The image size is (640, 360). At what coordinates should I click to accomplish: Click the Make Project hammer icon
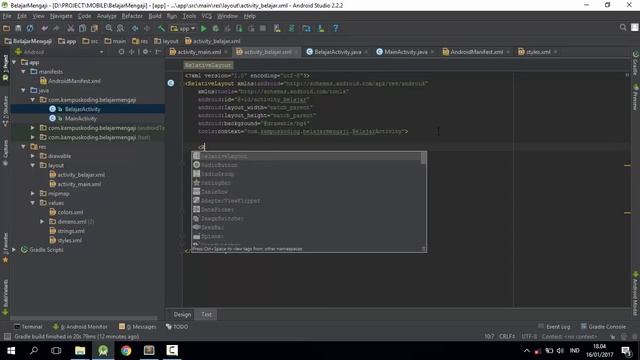[161, 28]
